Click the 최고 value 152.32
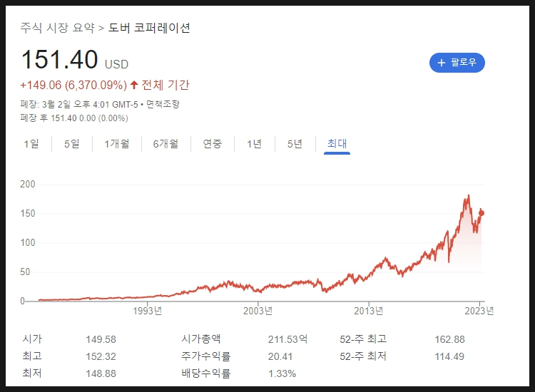The height and width of the screenshot is (392, 535). 101,356
